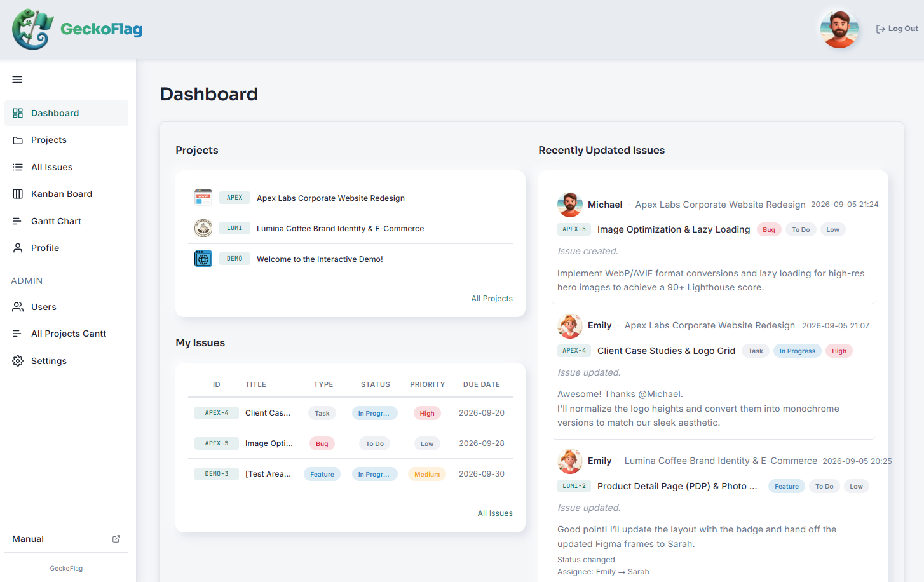Click the Gantt Chart bars icon
The image size is (924, 582).
[18, 221]
